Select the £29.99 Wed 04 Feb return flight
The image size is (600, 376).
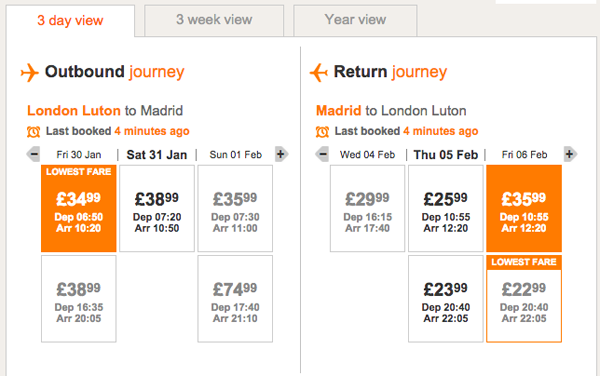tap(367, 208)
